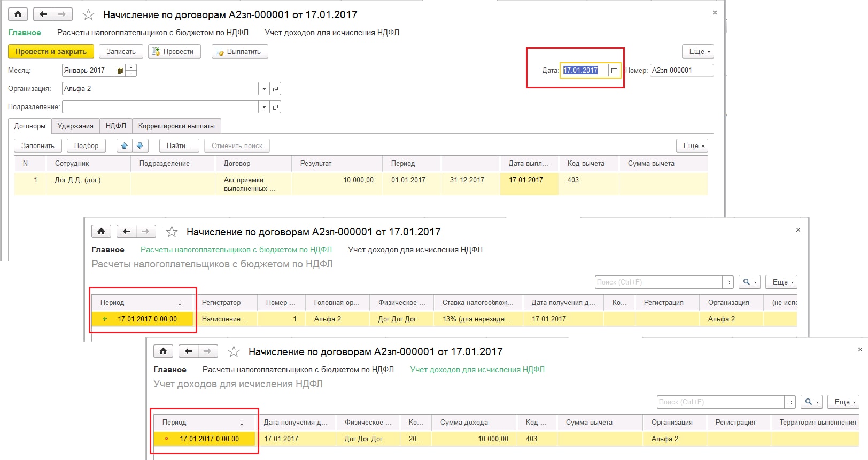Clear search field in middle window
Viewport: 868px width, 460px height.
727,282
